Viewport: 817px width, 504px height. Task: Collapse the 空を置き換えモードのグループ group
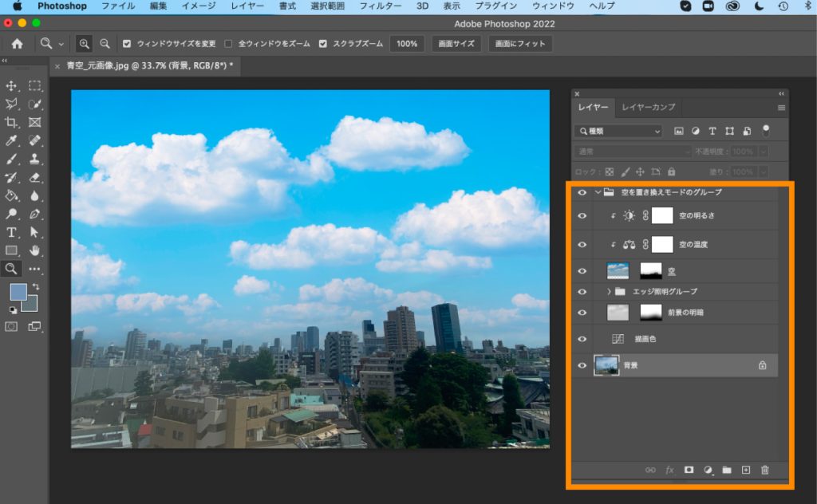598,192
